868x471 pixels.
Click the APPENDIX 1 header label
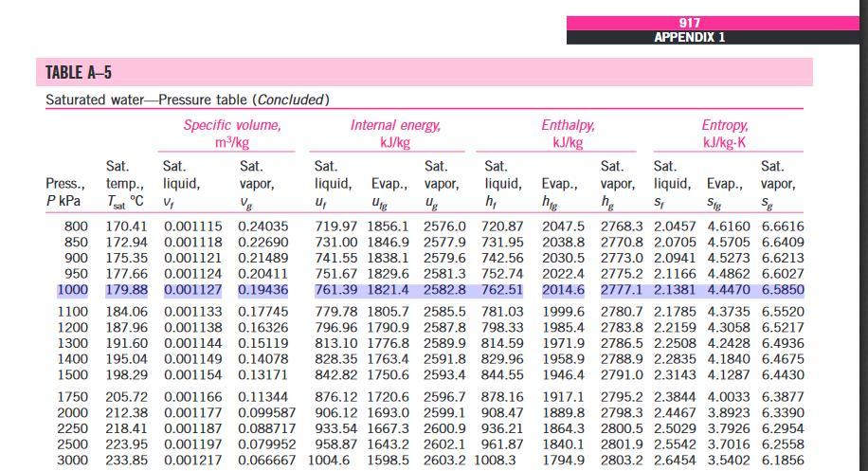tap(689, 37)
